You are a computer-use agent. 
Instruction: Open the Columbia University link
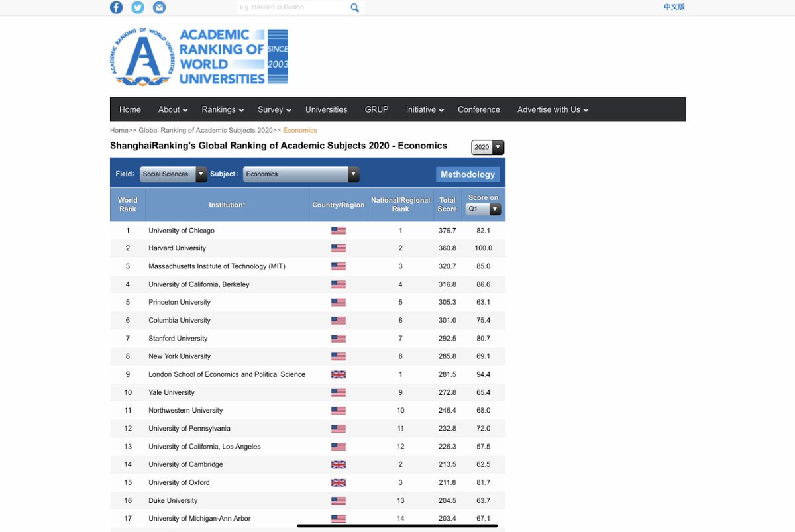(x=179, y=320)
